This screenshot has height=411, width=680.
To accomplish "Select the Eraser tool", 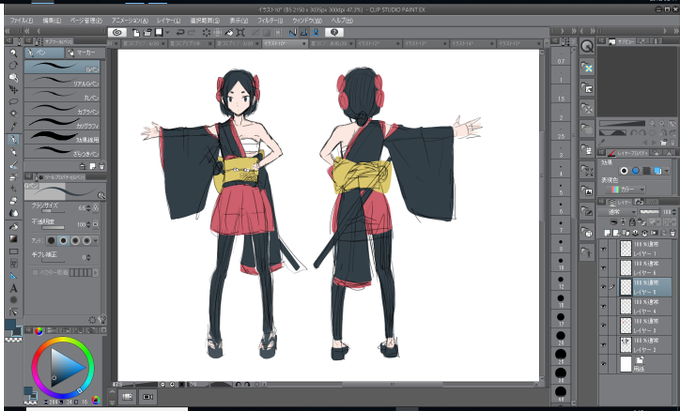I will coord(13,201).
